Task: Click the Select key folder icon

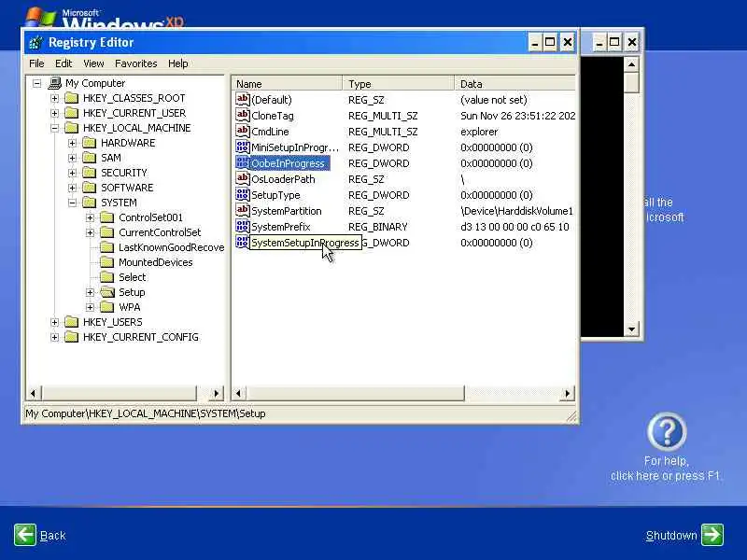Action: click(107, 277)
